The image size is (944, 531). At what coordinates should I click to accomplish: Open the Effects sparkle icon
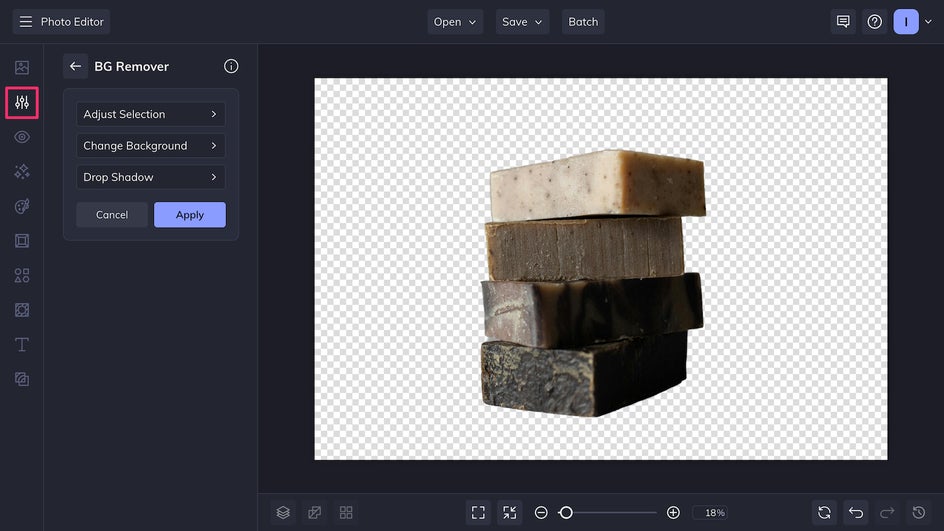click(22, 172)
